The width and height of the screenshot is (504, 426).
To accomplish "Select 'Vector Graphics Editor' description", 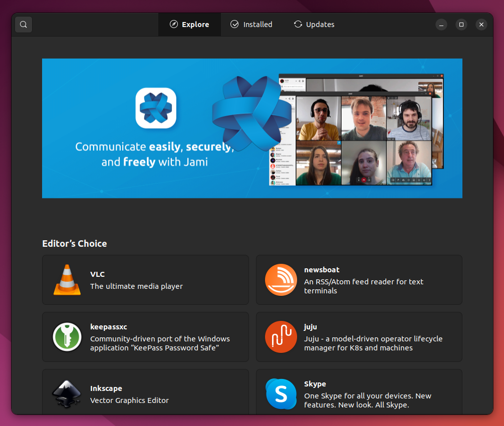I will (x=129, y=400).
